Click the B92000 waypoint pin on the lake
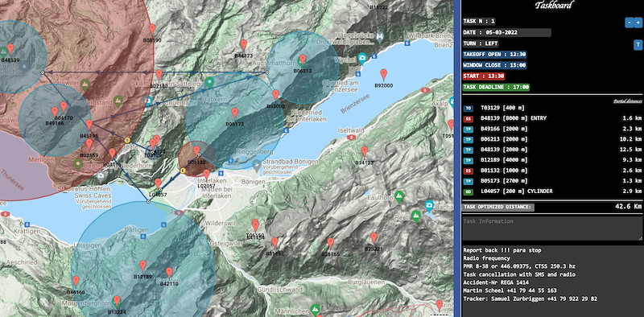The height and width of the screenshot is (317, 644). 384,75
